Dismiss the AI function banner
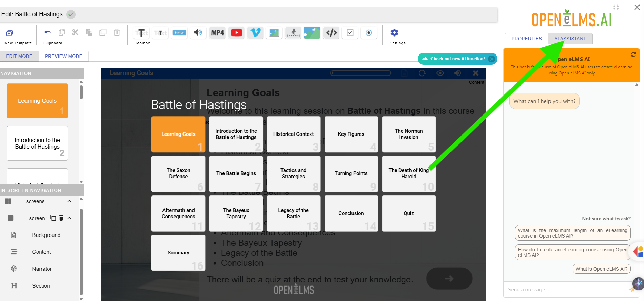This screenshot has height=301, width=644. click(x=492, y=59)
